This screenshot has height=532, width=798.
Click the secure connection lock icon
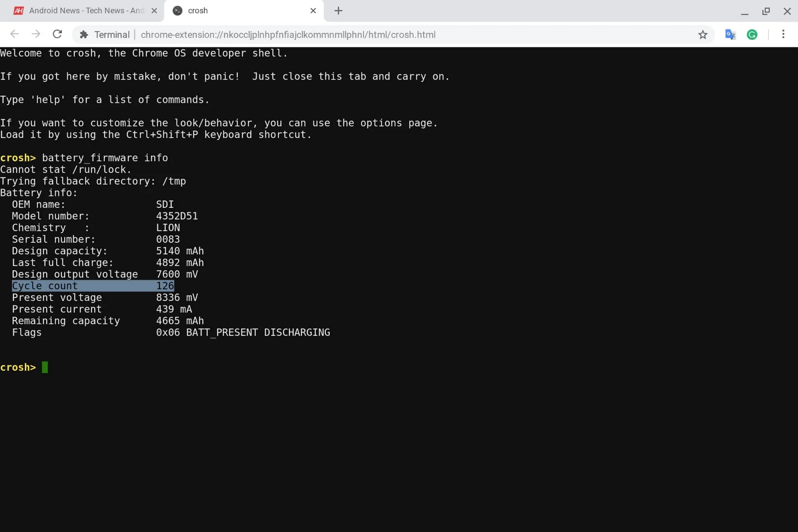[84, 34]
